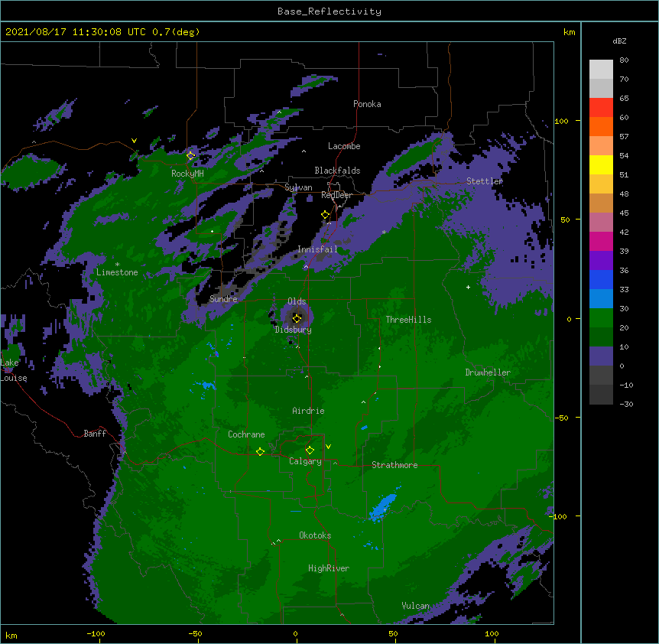Image resolution: width=659 pixels, height=644 pixels.
Task: Click the 2021/08/17 11:30:08 UTC timestamp
Action: coord(76,32)
